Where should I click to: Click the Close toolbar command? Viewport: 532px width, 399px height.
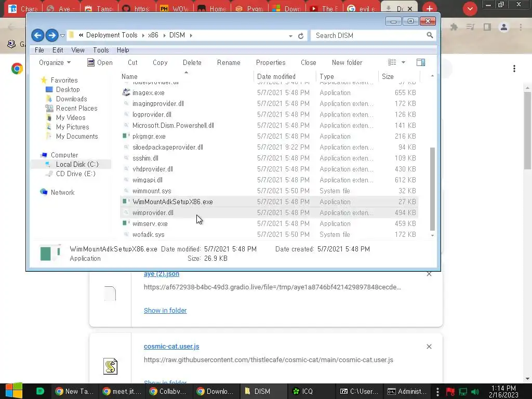(309, 62)
